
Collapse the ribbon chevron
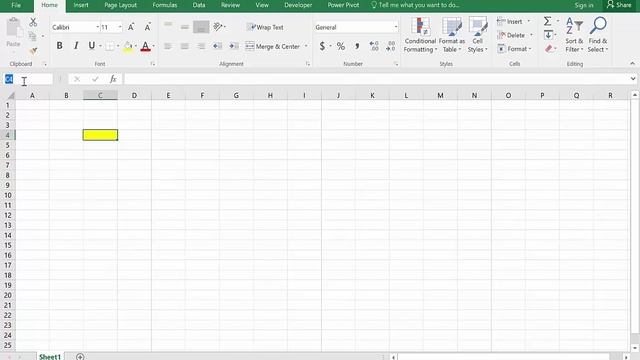pyautogui.click(x=632, y=64)
